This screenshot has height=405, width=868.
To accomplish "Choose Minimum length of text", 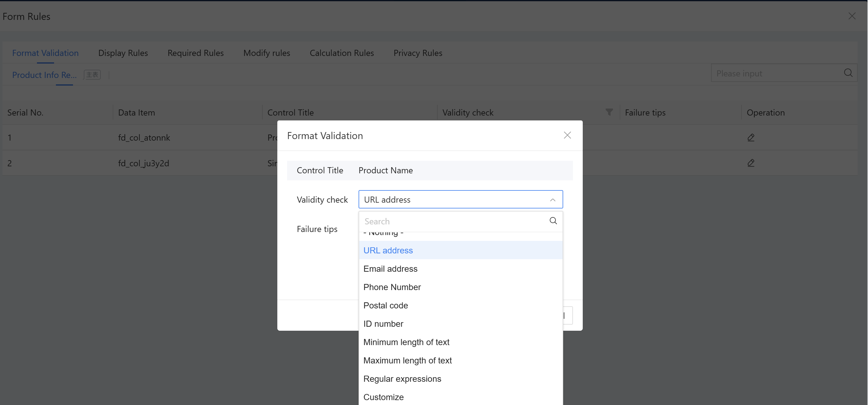I will coord(406,342).
